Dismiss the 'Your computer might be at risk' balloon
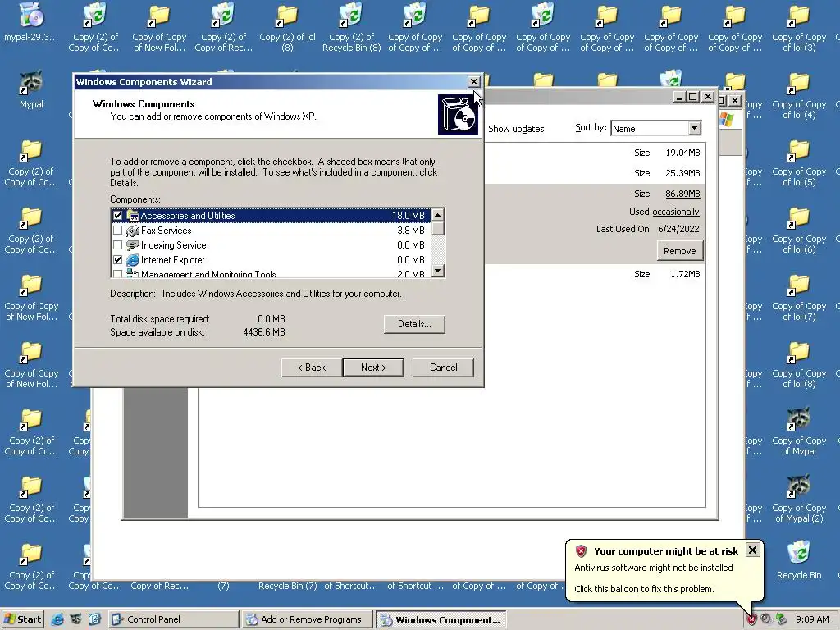The height and width of the screenshot is (630, 840). pyautogui.click(x=753, y=550)
